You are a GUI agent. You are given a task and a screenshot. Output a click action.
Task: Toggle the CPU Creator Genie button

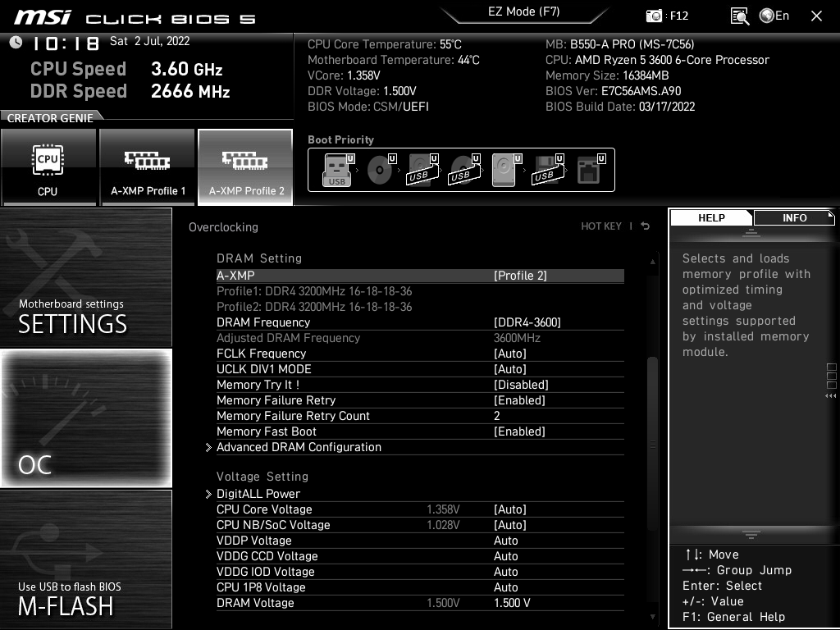click(48, 167)
